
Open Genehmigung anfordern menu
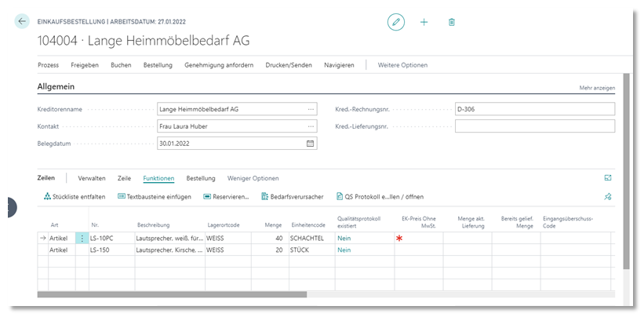point(219,65)
